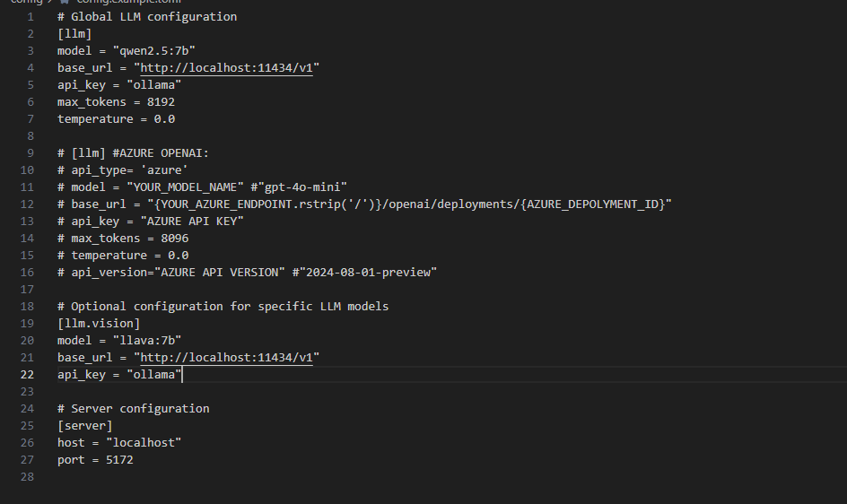Click the [llm.vision] section header
The height and width of the screenshot is (504, 847).
tap(99, 324)
